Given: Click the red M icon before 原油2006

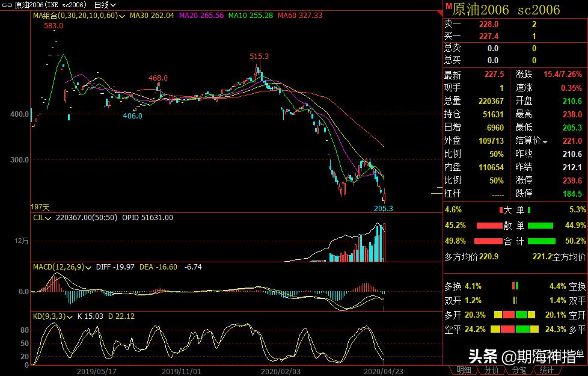Looking at the screenshot, I should pyautogui.click(x=449, y=5).
